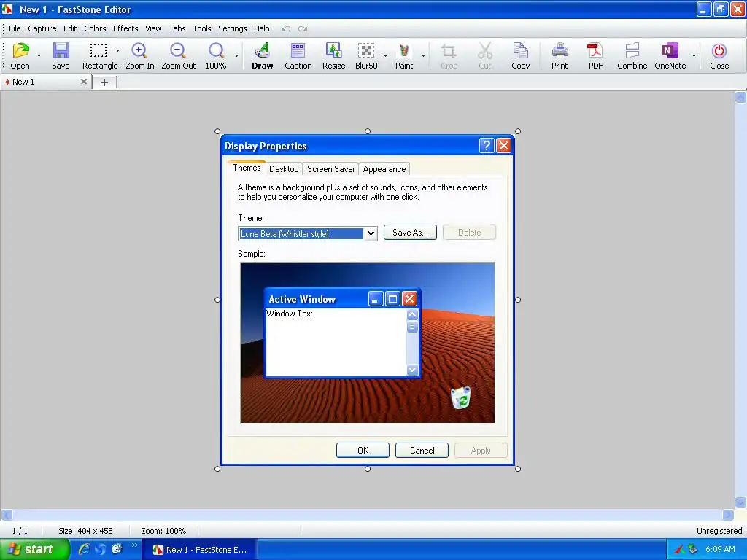Viewport: 747px width, 560px height.
Task: Click the FastStone Editor taskbar button
Action: click(201, 550)
